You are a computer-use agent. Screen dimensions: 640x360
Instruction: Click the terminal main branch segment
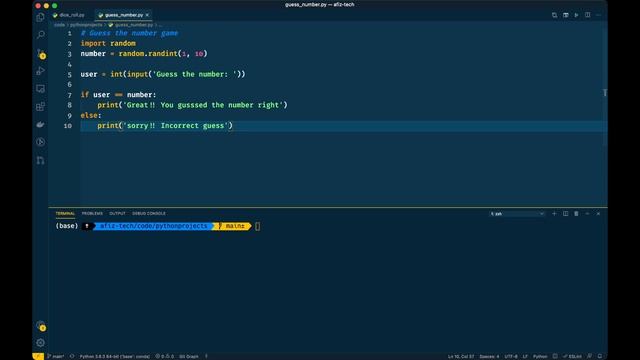coord(232,226)
